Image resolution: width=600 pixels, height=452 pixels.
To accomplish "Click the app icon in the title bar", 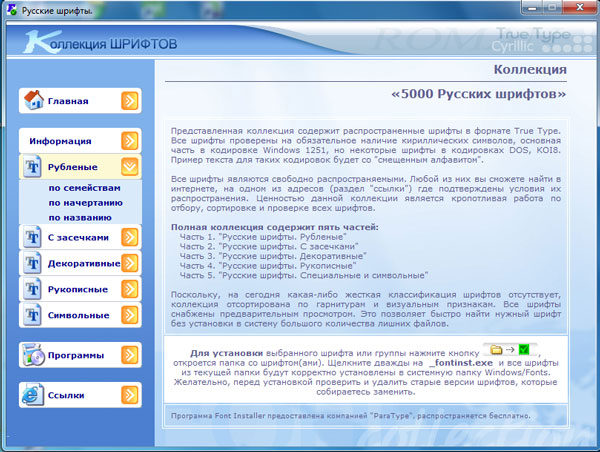I will 12,10.
